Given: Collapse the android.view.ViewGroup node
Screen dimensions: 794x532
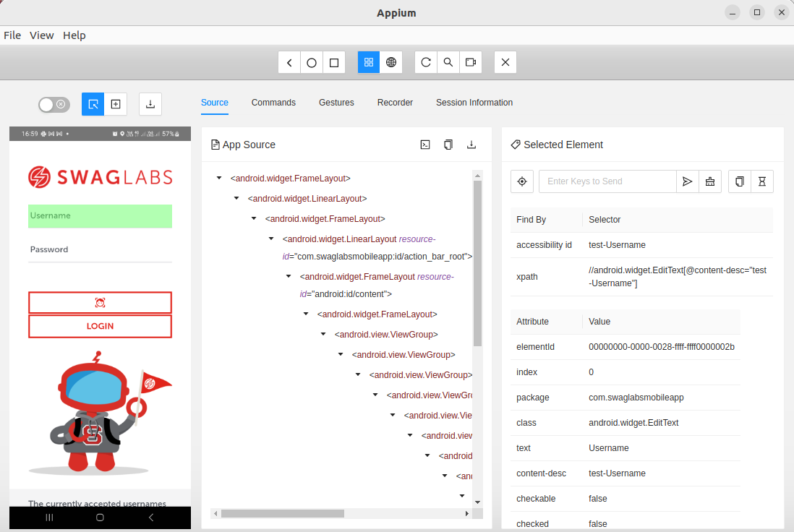Looking at the screenshot, I should coord(323,334).
